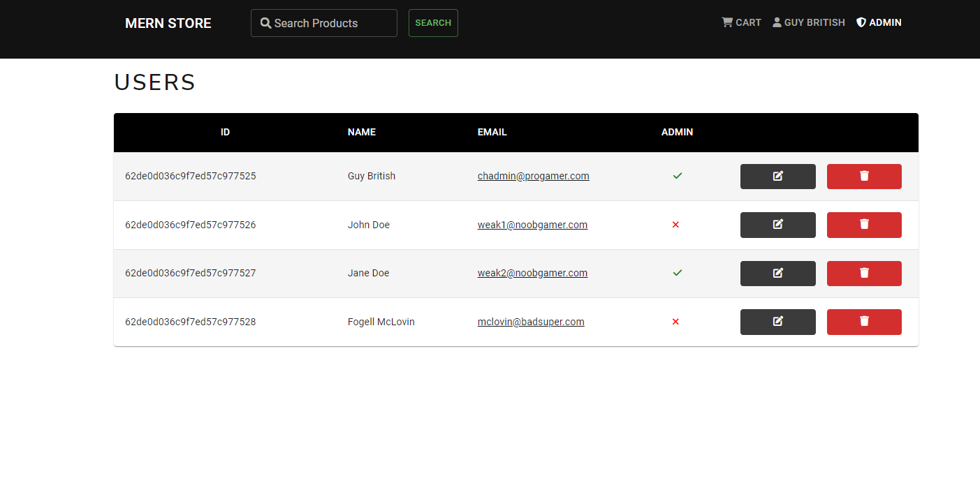The height and width of the screenshot is (492, 980).
Task: Open the Admin menu
Action: click(x=879, y=22)
